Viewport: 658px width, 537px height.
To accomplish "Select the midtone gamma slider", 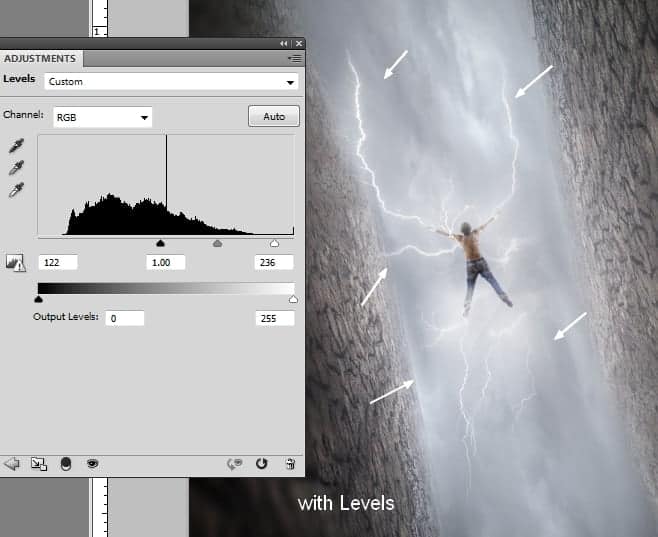I will tap(217, 243).
